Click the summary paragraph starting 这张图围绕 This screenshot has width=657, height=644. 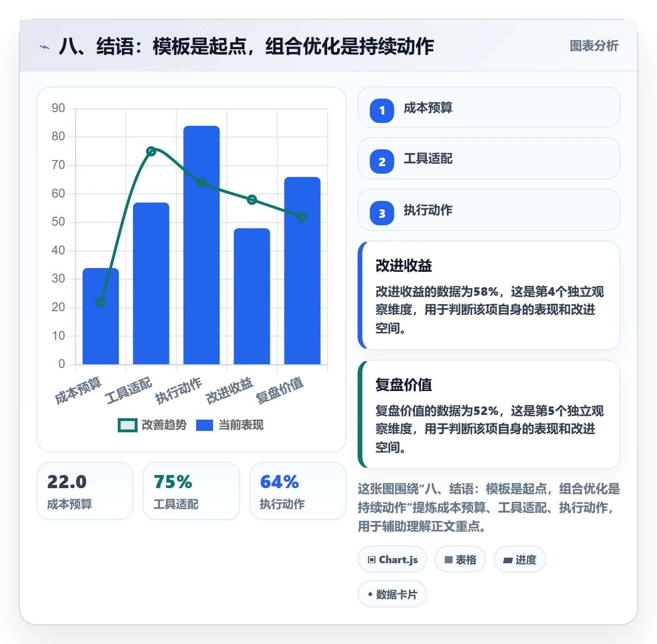click(x=489, y=507)
